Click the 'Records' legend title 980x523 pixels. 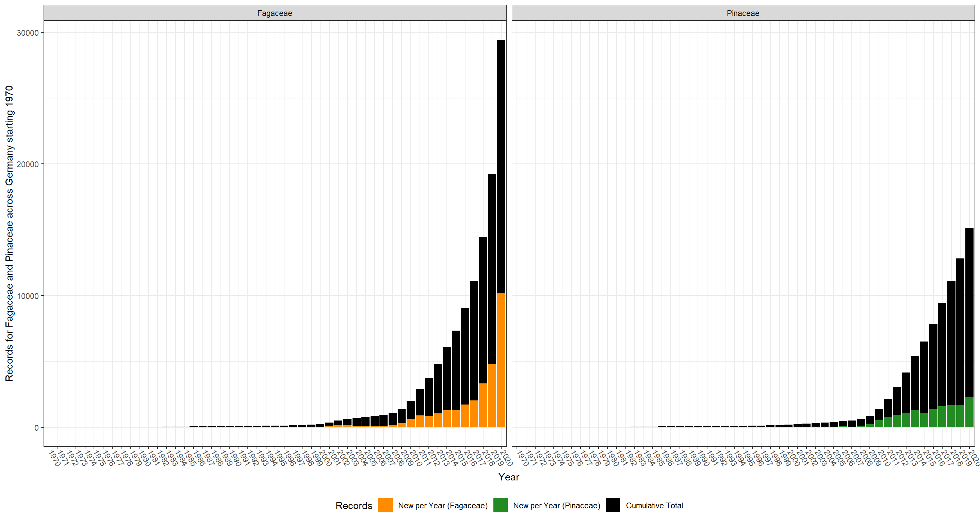[x=354, y=506]
